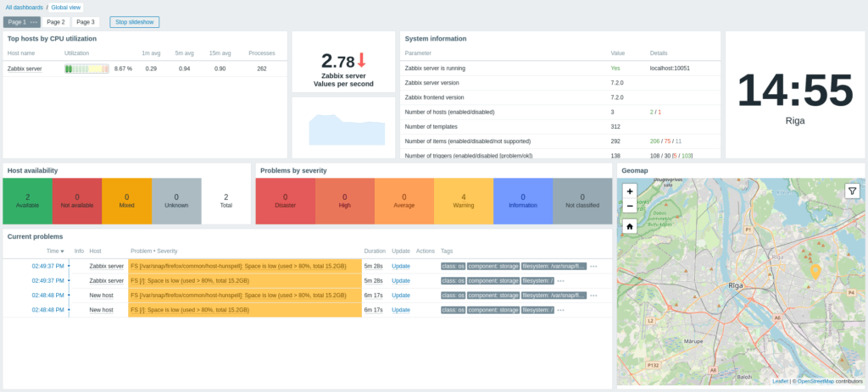Zoom in on the Geomap
This screenshot has height=392, width=868.
(630, 191)
